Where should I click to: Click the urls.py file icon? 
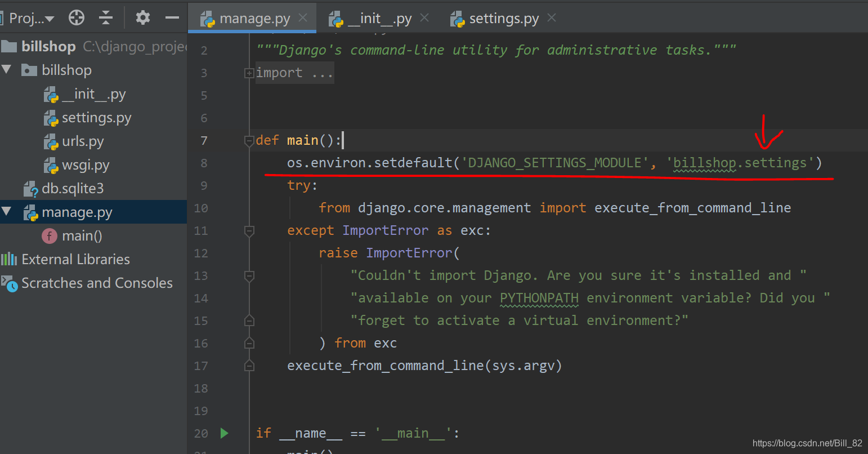51,142
